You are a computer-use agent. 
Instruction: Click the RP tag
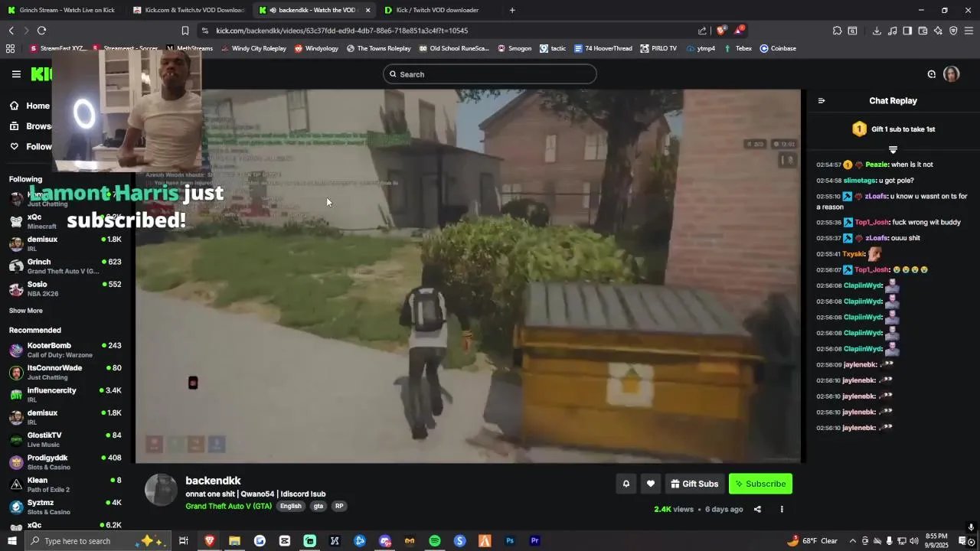[x=338, y=506]
